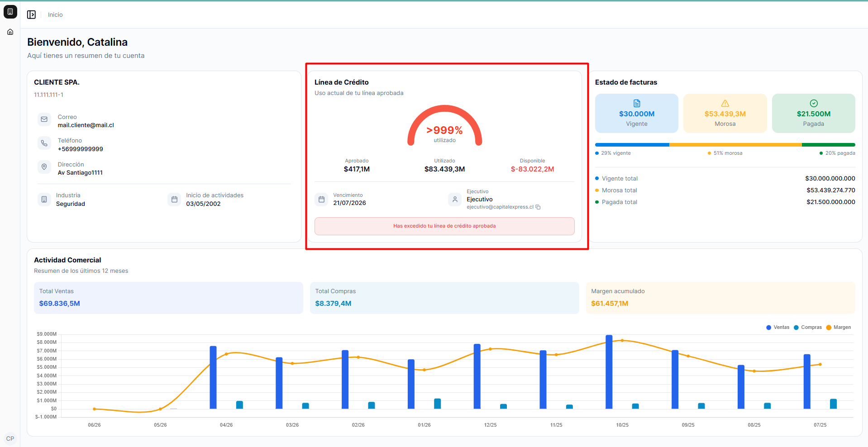Image resolution: width=868 pixels, height=447 pixels.
Task: Click the Disponible value $-83.022,2M
Action: [532, 169]
